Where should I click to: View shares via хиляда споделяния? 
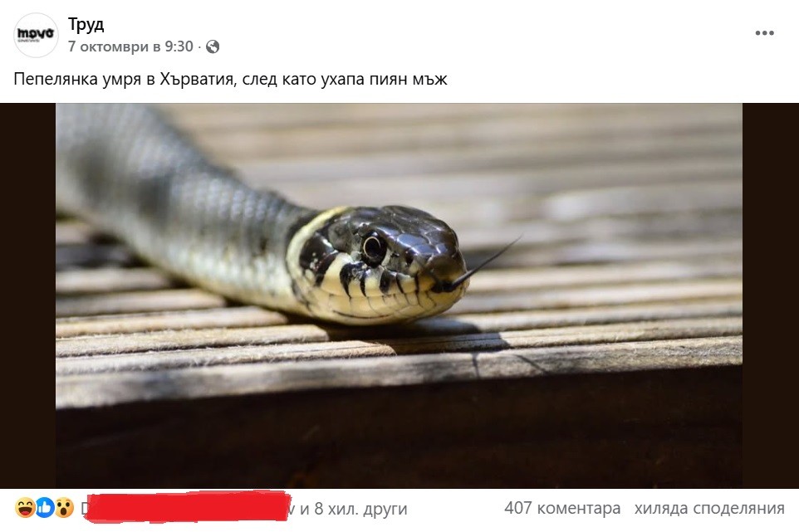tap(709, 508)
